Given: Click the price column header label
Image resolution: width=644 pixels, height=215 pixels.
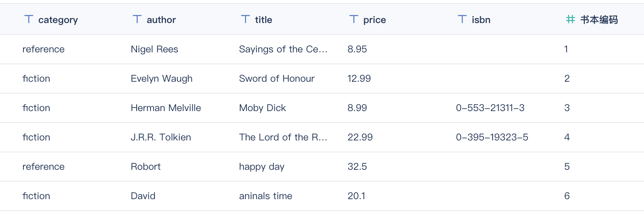Looking at the screenshot, I should click(x=374, y=20).
